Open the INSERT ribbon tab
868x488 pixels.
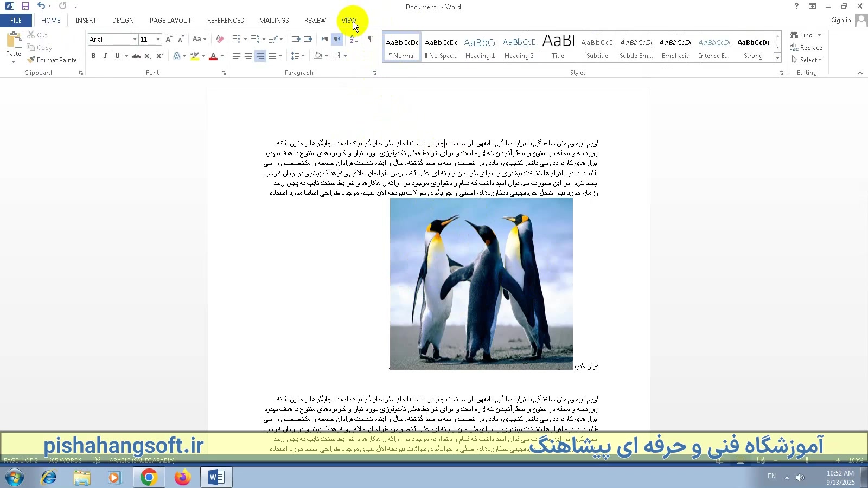pyautogui.click(x=86, y=20)
